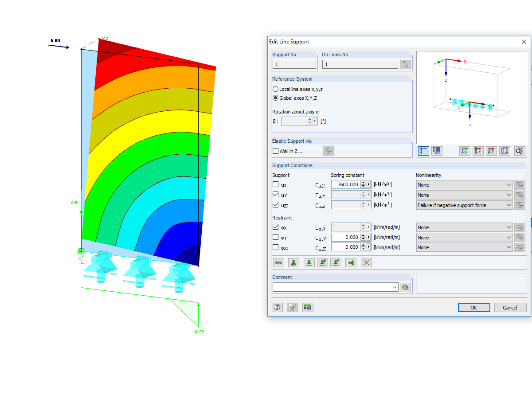Viewport: 532px width, 399px height.
Task: Disable the uY support condition checkbox
Action: (275, 194)
